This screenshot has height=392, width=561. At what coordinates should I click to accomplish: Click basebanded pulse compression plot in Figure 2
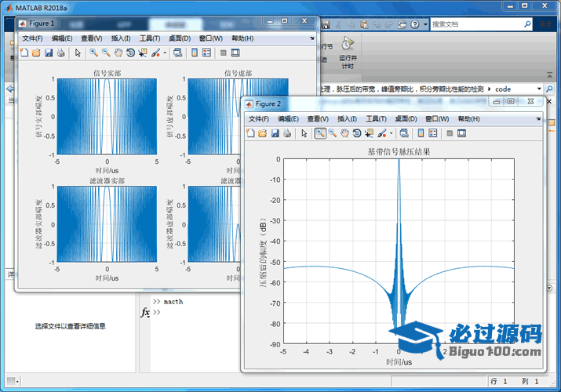tap(399, 251)
